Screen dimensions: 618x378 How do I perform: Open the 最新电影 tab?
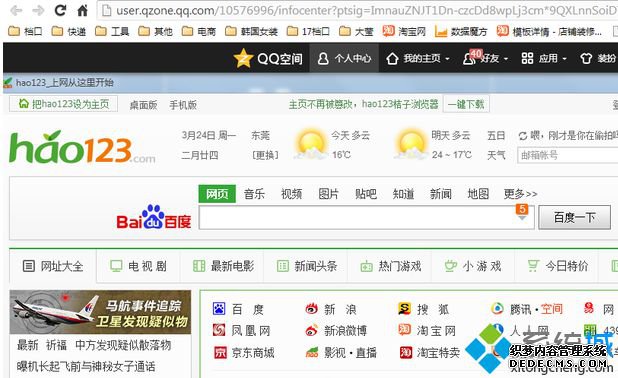click(x=223, y=266)
